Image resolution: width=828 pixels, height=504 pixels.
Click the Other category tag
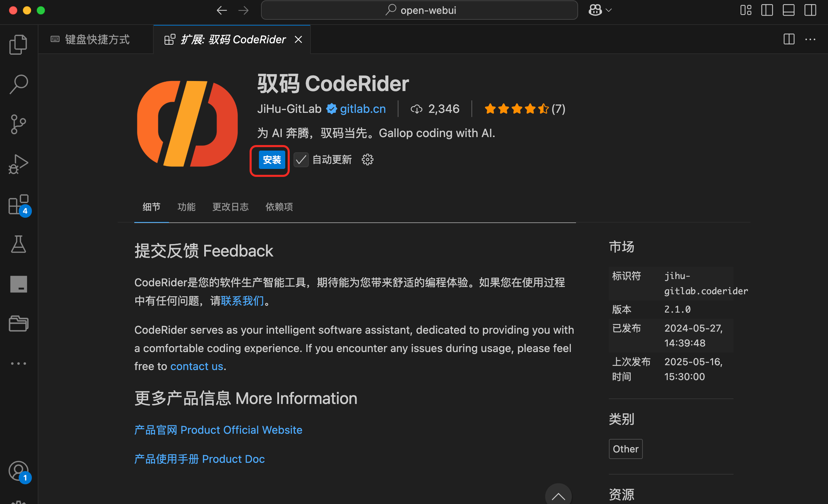click(x=625, y=449)
